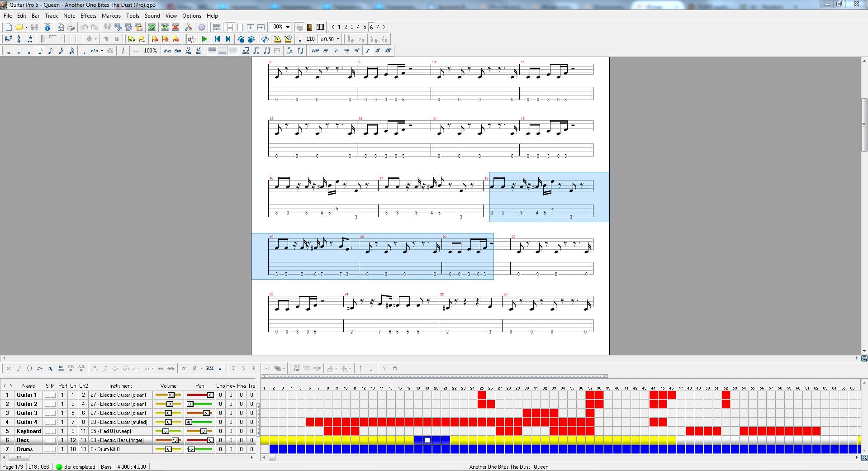868x471 pixels.
Task: Click the print icon
Action: click(71, 27)
